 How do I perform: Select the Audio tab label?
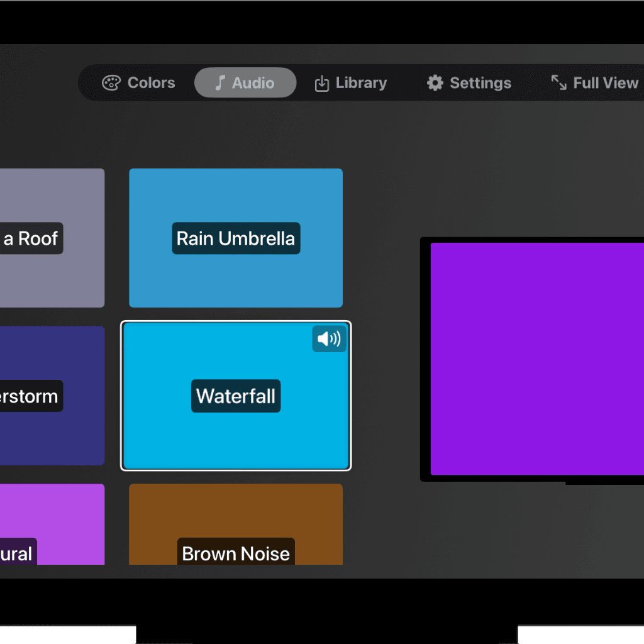[253, 83]
